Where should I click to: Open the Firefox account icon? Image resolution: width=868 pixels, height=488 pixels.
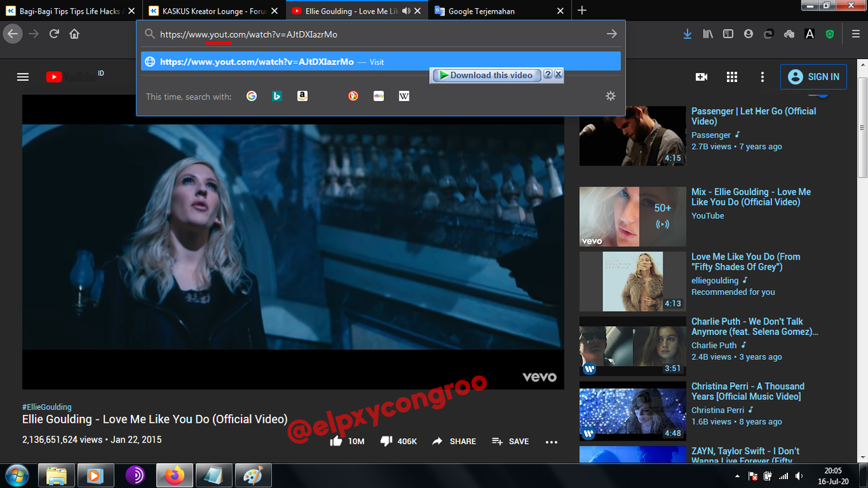[x=749, y=34]
